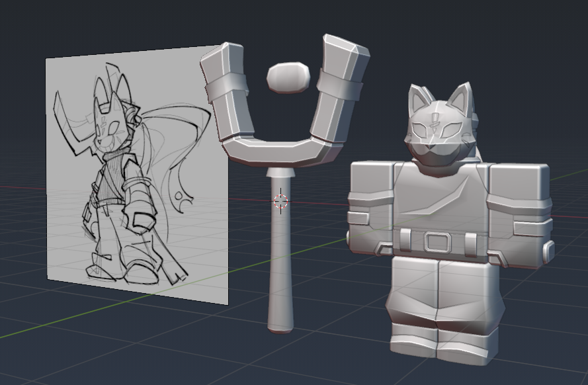Select the floating oval orb above the staff

pyautogui.click(x=288, y=77)
